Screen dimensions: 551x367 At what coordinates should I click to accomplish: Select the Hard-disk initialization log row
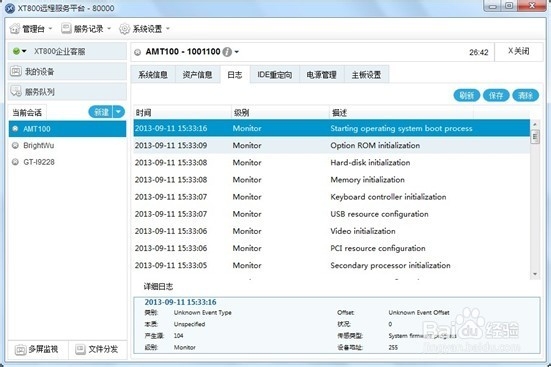coord(331,162)
